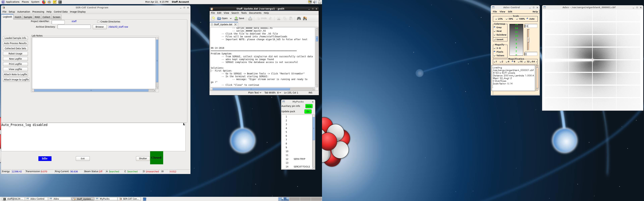Close the Staff_Update.dat tab
Screen dimensions: 644x201
pyautogui.click(x=235, y=24)
